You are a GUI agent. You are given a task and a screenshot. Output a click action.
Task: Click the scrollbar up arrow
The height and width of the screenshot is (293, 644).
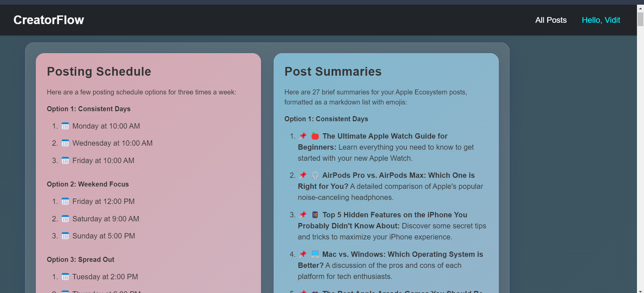(x=640, y=8)
